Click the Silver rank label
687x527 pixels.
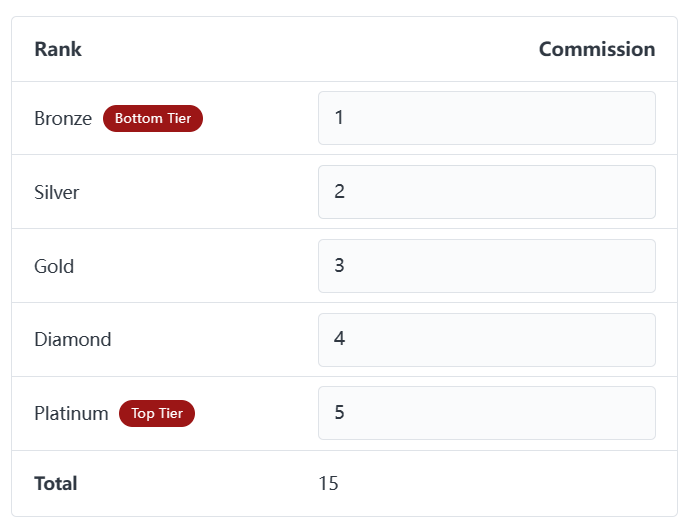(x=57, y=192)
